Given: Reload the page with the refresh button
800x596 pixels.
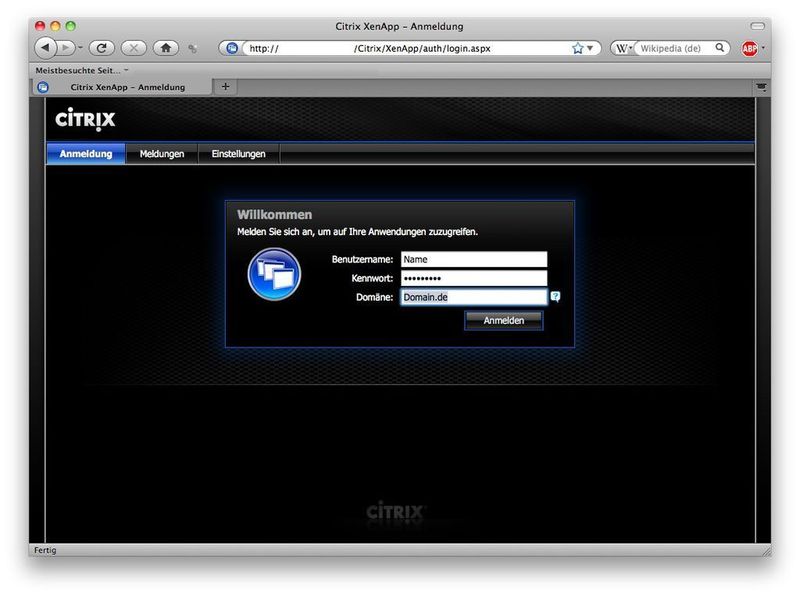Looking at the screenshot, I should point(102,48).
